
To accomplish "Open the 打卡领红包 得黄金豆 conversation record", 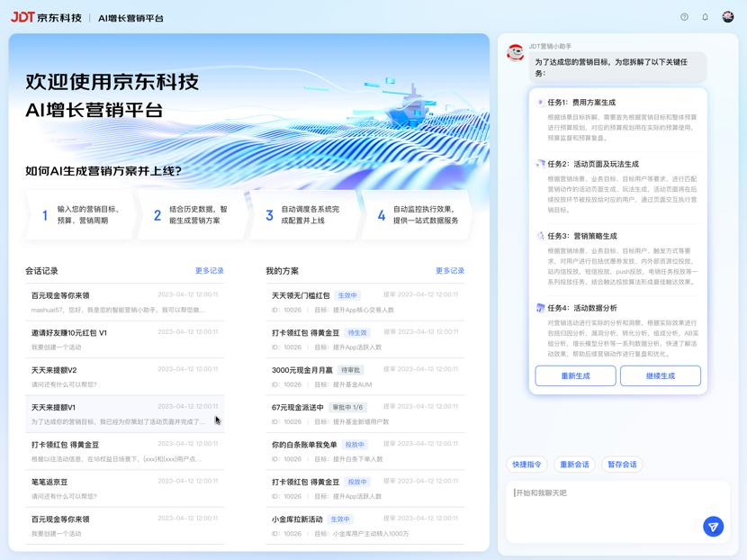I will (x=125, y=451).
